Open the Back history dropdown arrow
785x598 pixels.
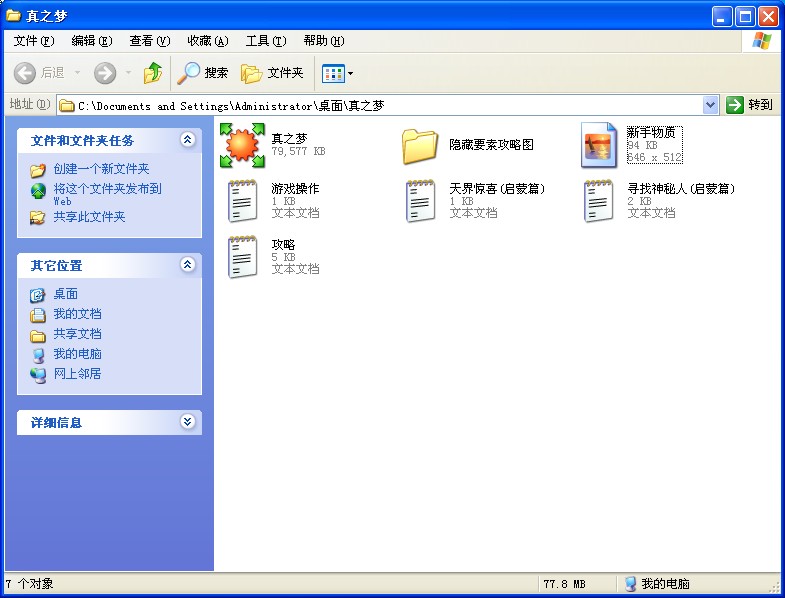77,73
